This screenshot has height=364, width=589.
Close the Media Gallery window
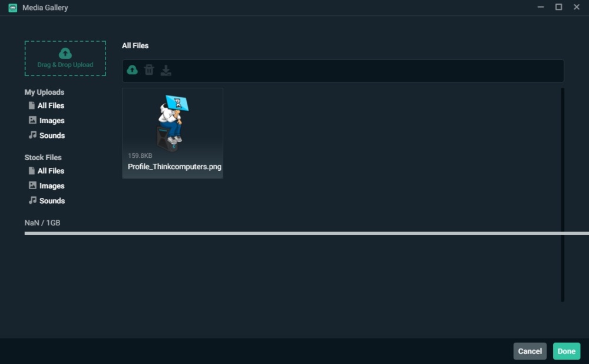coord(577,7)
